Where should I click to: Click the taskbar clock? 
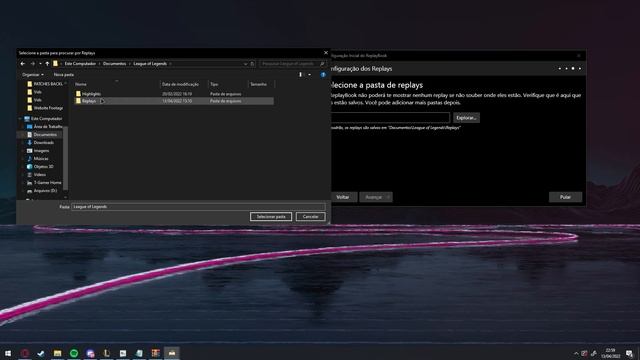coord(611,353)
